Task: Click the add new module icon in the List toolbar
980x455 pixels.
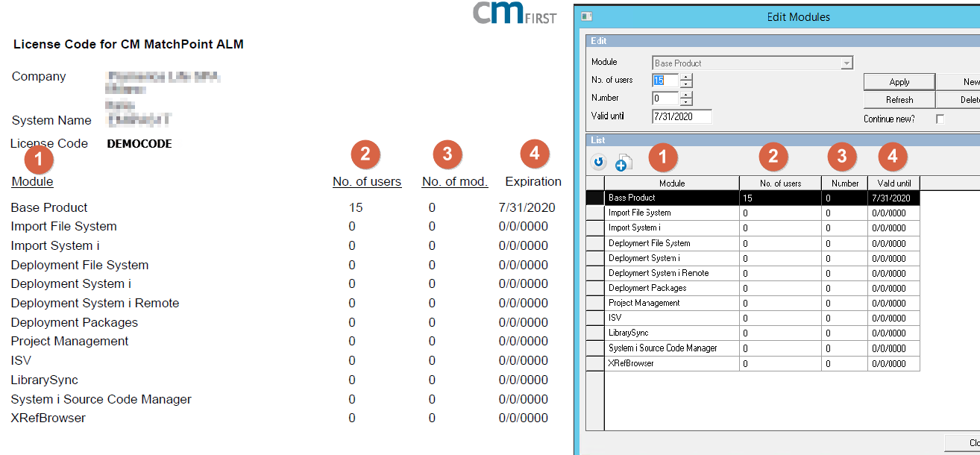Action: click(624, 162)
